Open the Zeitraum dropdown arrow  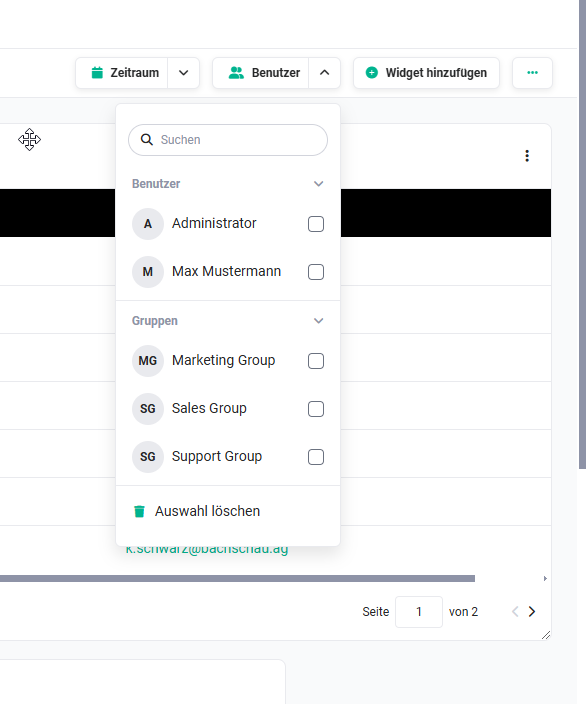[184, 73]
